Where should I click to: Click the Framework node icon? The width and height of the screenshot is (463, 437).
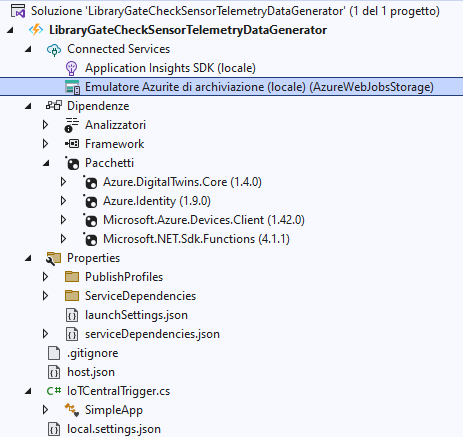tap(72, 144)
